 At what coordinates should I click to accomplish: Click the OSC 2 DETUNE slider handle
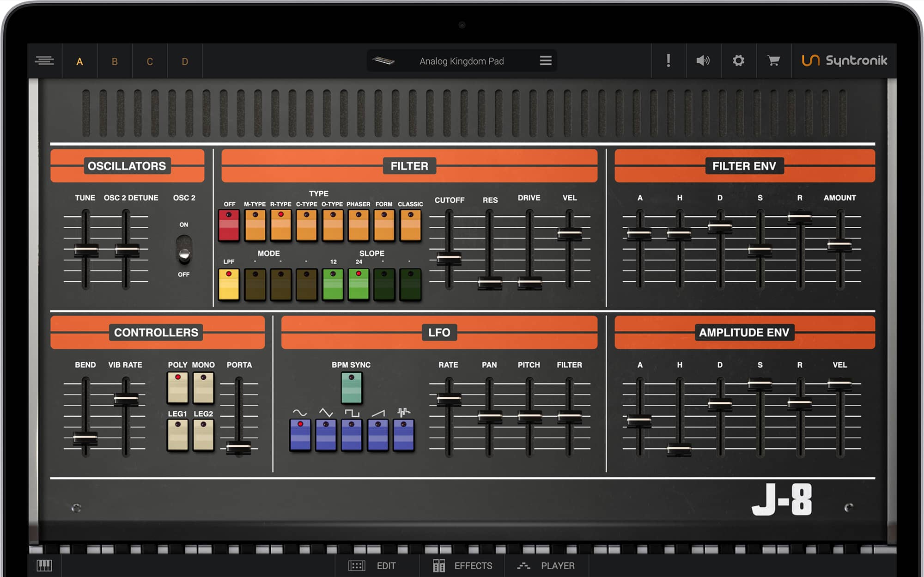point(127,250)
